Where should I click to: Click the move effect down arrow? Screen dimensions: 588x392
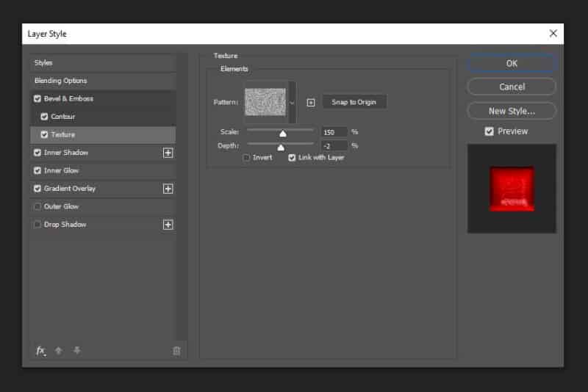pos(77,350)
